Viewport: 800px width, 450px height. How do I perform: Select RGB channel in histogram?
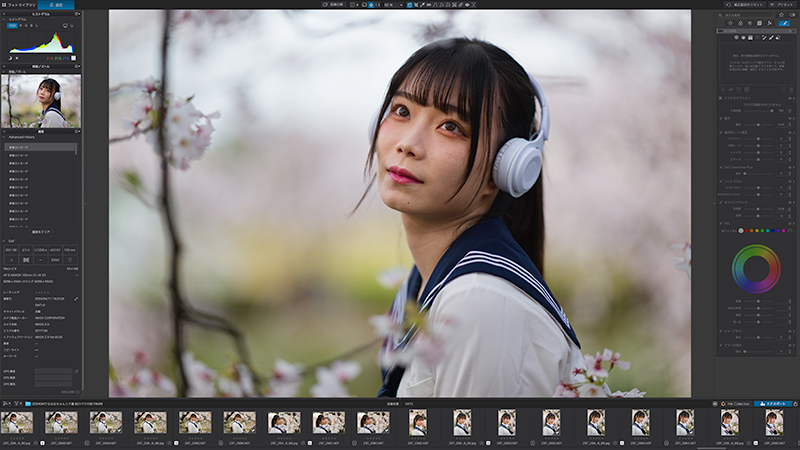tap(12, 26)
